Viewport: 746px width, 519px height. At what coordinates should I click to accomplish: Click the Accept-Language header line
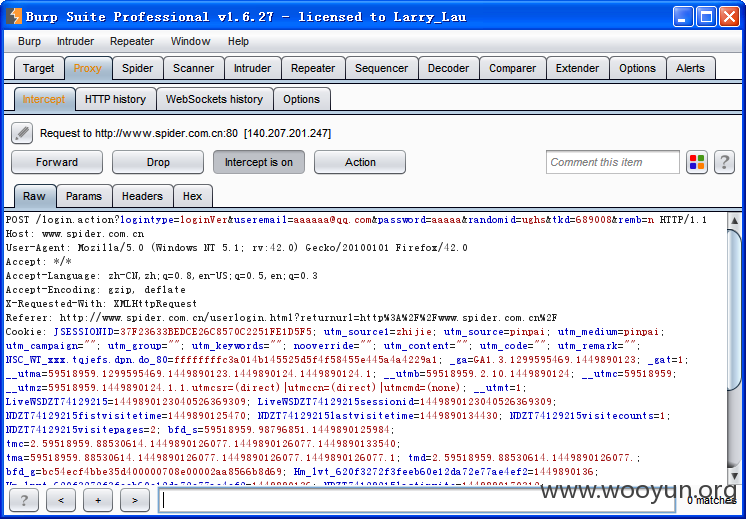[x=161, y=275]
